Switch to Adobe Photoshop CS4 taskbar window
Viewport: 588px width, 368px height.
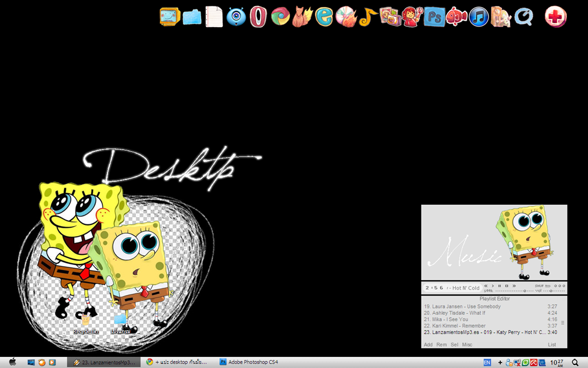point(249,362)
